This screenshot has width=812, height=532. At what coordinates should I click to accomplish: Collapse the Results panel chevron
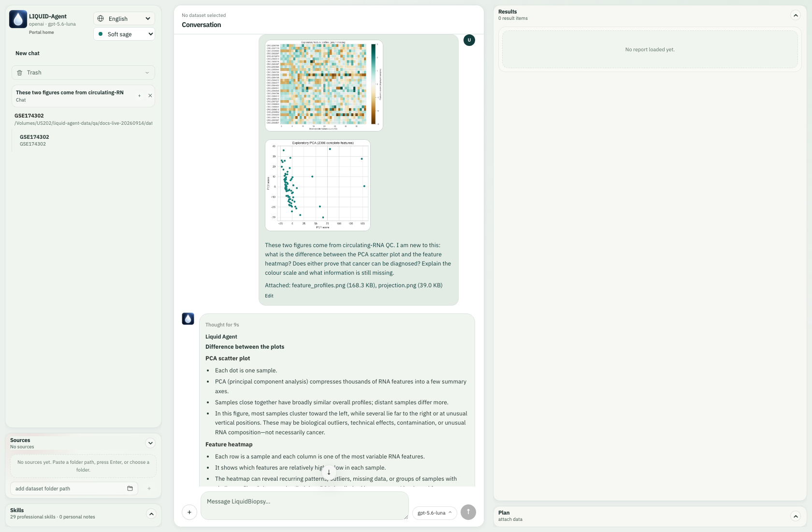click(796, 15)
